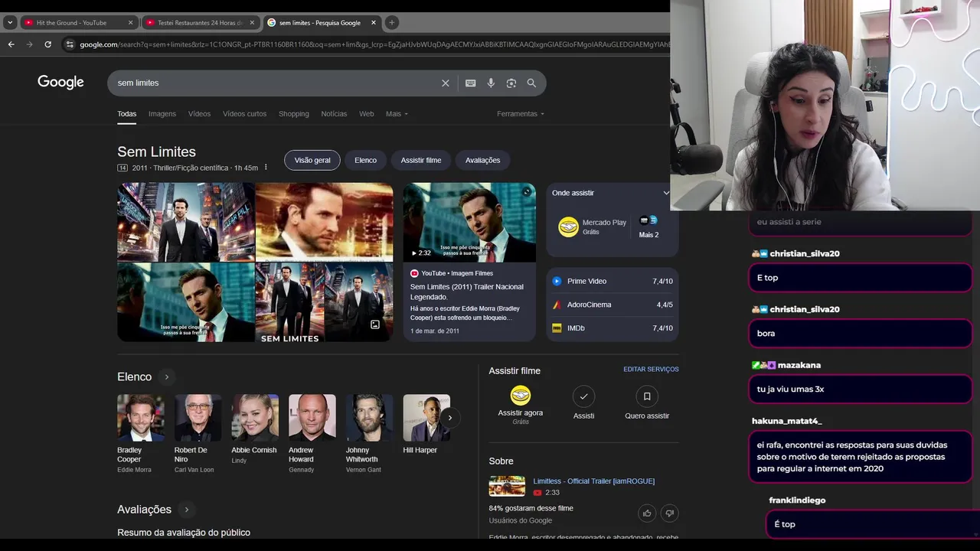This screenshot has width=980, height=551.
Task: Select the Notícias search tab
Action: pyautogui.click(x=334, y=114)
